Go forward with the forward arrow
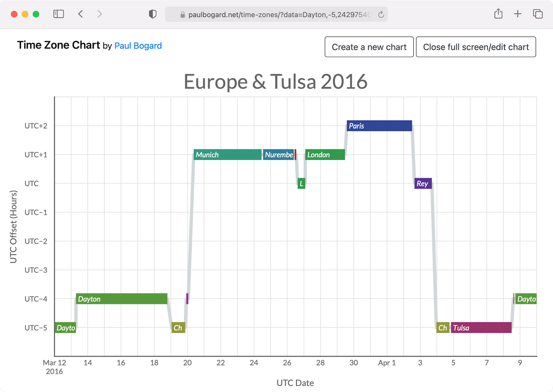 [x=99, y=14]
